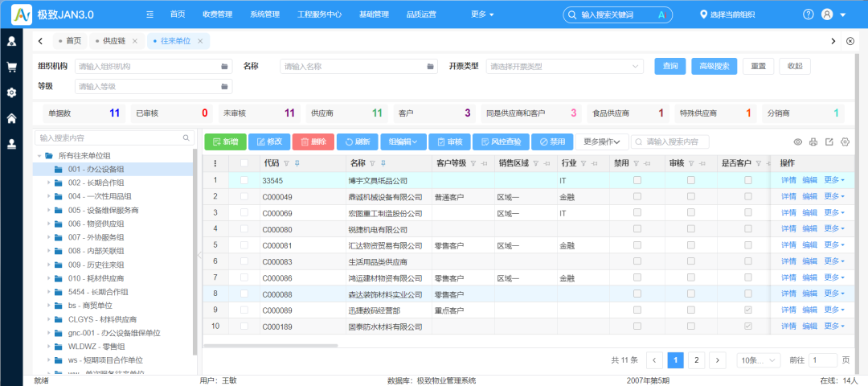Click the red 删除 button

pos(313,142)
